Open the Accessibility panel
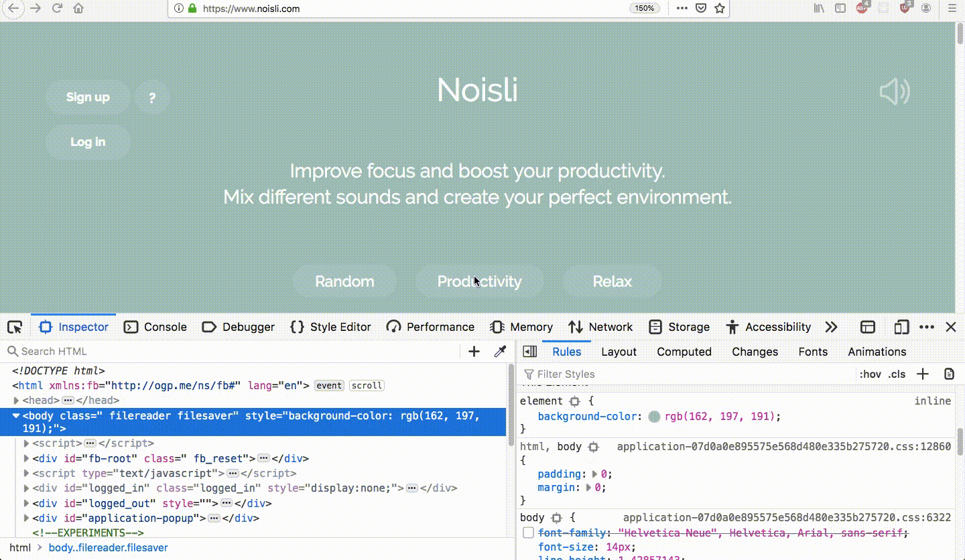The height and width of the screenshot is (560, 965). coord(769,327)
